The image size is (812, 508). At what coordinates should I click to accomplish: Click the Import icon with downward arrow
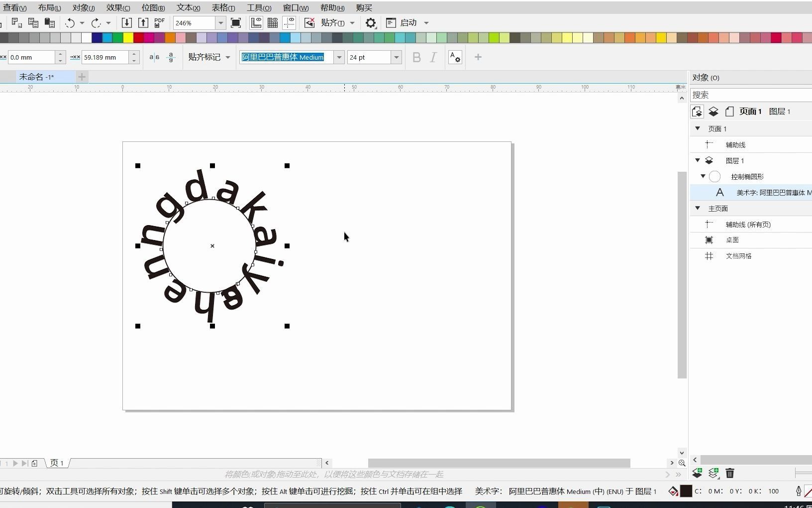coord(126,23)
